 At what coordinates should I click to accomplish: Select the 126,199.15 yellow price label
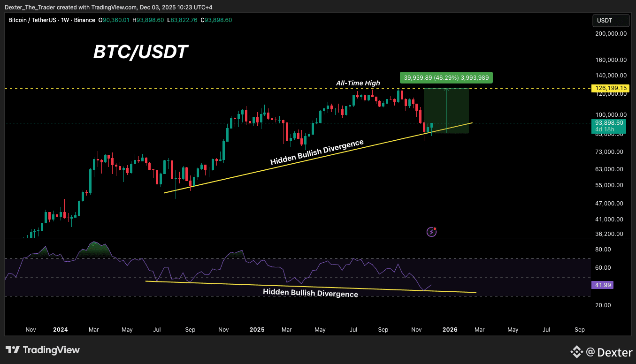tap(610, 88)
